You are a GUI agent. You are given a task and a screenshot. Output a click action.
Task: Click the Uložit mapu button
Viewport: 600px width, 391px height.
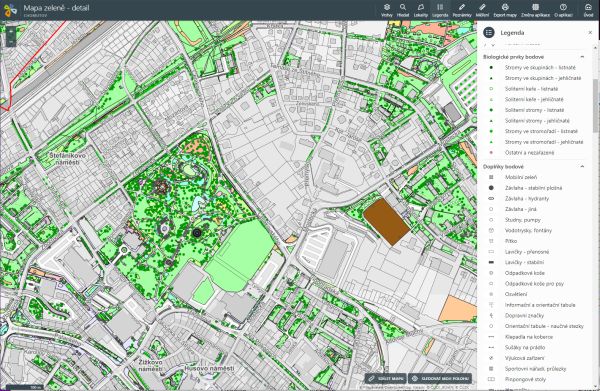[x=386, y=378]
